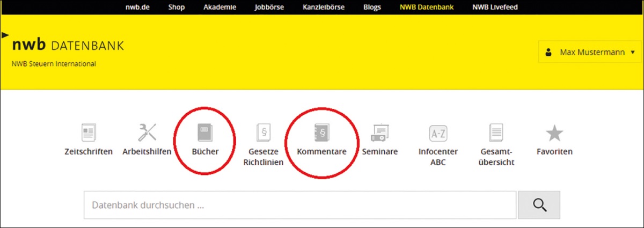Open Blogs in the top navigation
Screen dimensions: 644x228
pos(371,8)
